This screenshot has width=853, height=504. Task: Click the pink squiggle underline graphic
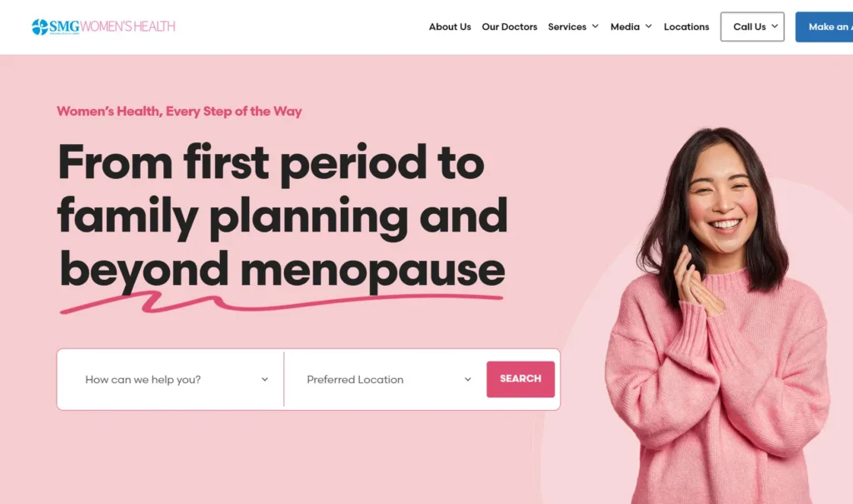click(x=282, y=302)
